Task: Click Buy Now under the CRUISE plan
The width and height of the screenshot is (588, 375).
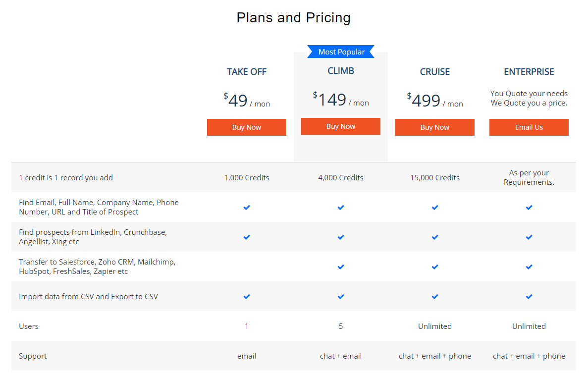Action: click(434, 127)
